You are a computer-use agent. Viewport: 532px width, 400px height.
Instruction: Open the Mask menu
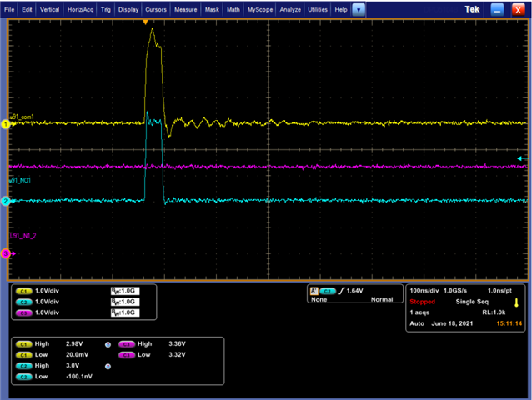click(212, 9)
